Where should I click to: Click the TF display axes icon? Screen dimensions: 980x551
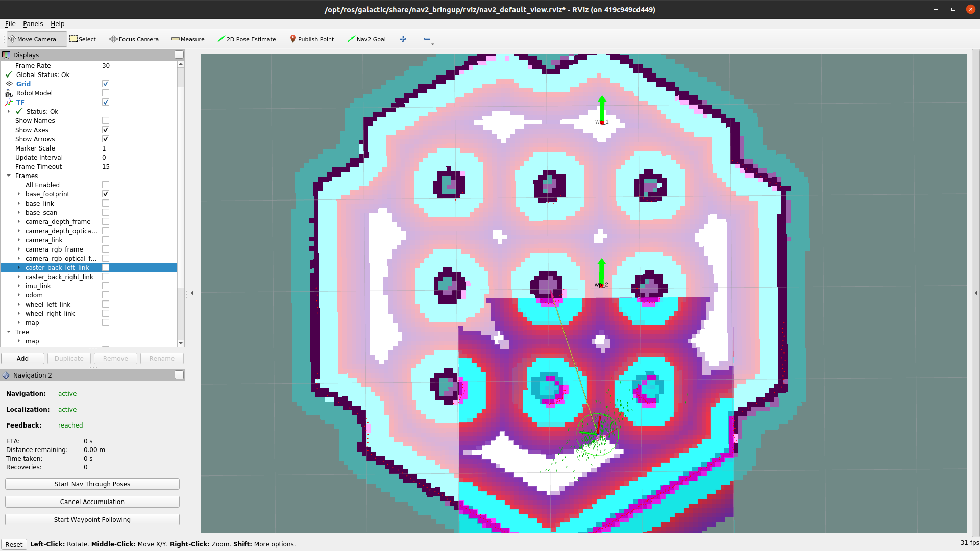pos(9,102)
